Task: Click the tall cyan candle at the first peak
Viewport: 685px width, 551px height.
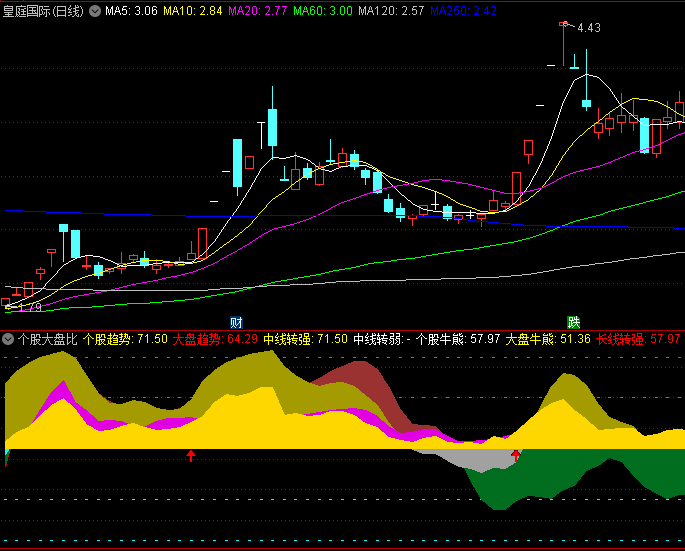Action: pos(272,127)
